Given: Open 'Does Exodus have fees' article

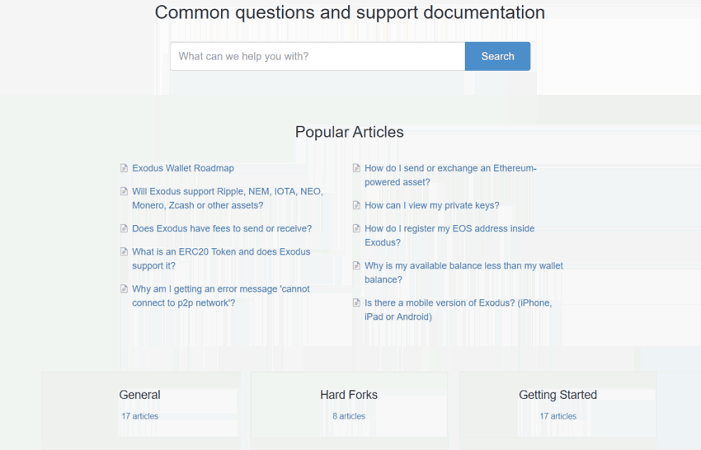Looking at the screenshot, I should [x=222, y=228].
